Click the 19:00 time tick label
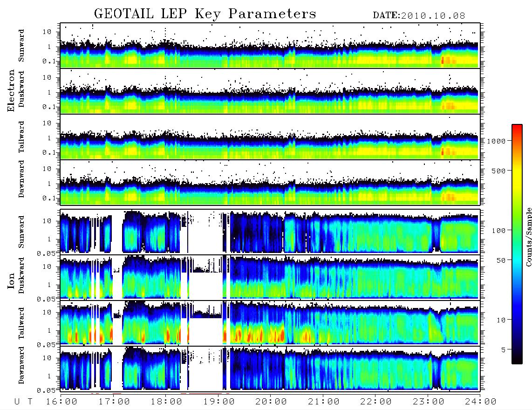532x410 pixels. coord(219,402)
